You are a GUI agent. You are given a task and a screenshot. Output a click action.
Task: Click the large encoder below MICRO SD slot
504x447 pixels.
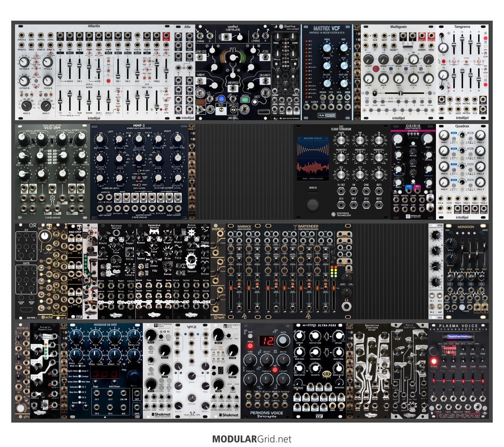[x=313, y=205]
